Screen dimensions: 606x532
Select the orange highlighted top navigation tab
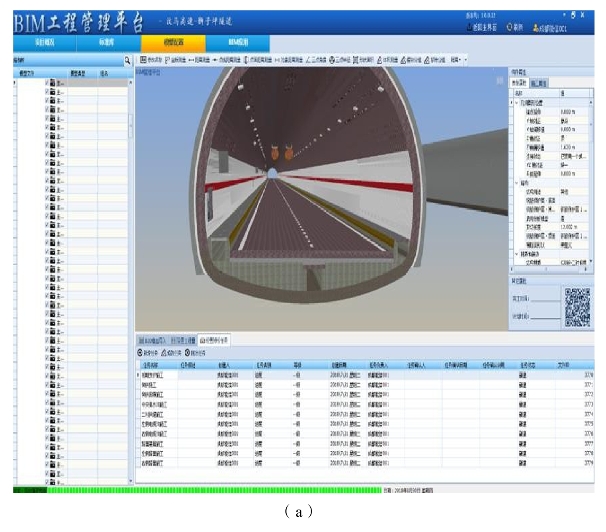(174, 42)
